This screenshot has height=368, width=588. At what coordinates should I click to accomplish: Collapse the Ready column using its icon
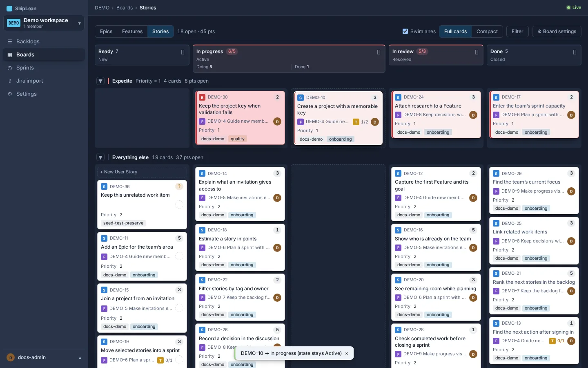(x=183, y=52)
